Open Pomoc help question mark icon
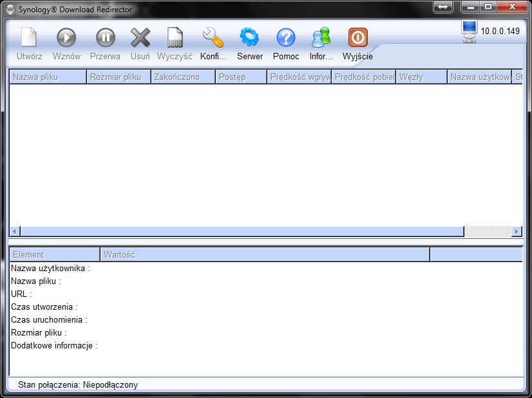This screenshot has height=398, width=532. pyautogui.click(x=286, y=37)
